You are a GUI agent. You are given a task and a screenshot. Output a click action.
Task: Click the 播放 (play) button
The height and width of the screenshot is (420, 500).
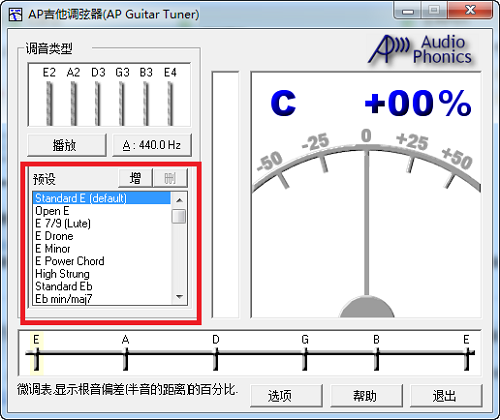(67, 145)
